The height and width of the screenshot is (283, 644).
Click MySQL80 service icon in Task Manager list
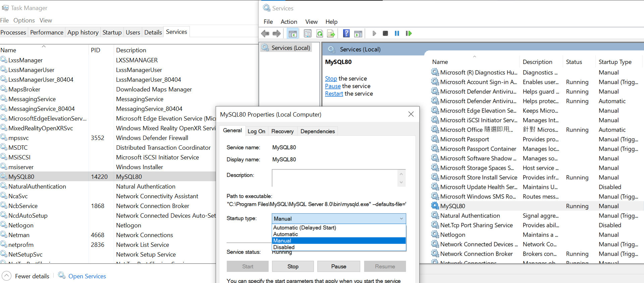click(x=4, y=176)
